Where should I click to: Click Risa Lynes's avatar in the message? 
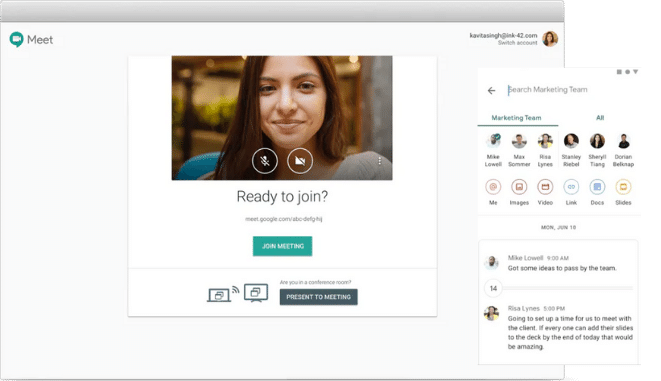click(x=491, y=313)
